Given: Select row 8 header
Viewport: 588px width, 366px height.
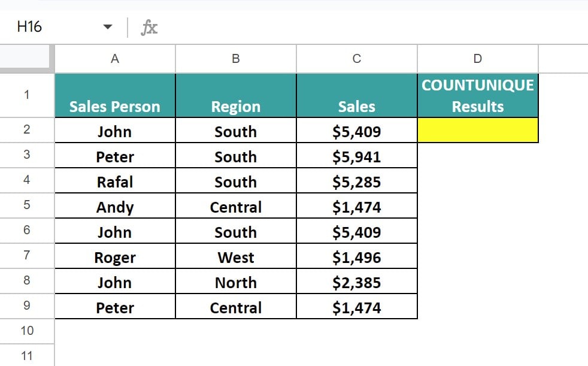Looking at the screenshot, I should tap(27, 280).
